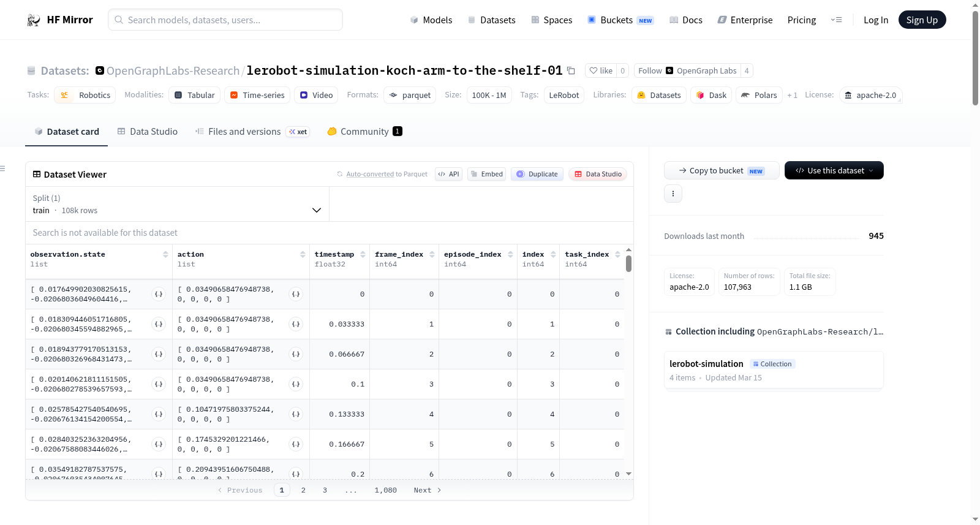This screenshot has height=525, width=980.
Task: Open the Pricing page
Action: [802, 20]
